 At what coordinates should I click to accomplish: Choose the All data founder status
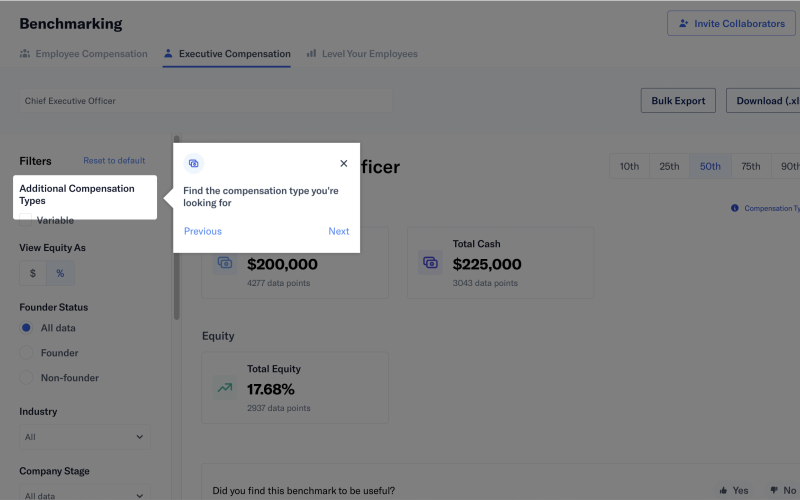click(27, 328)
